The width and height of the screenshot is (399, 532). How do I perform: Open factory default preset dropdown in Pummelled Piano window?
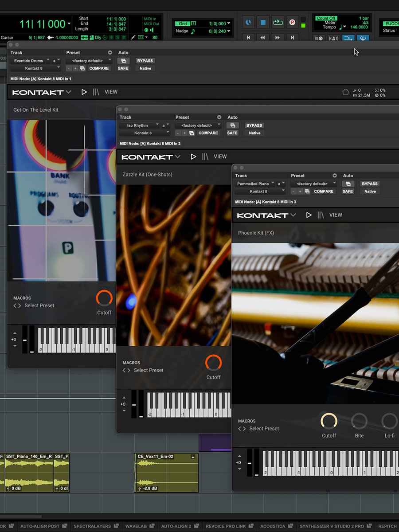point(315,184)
